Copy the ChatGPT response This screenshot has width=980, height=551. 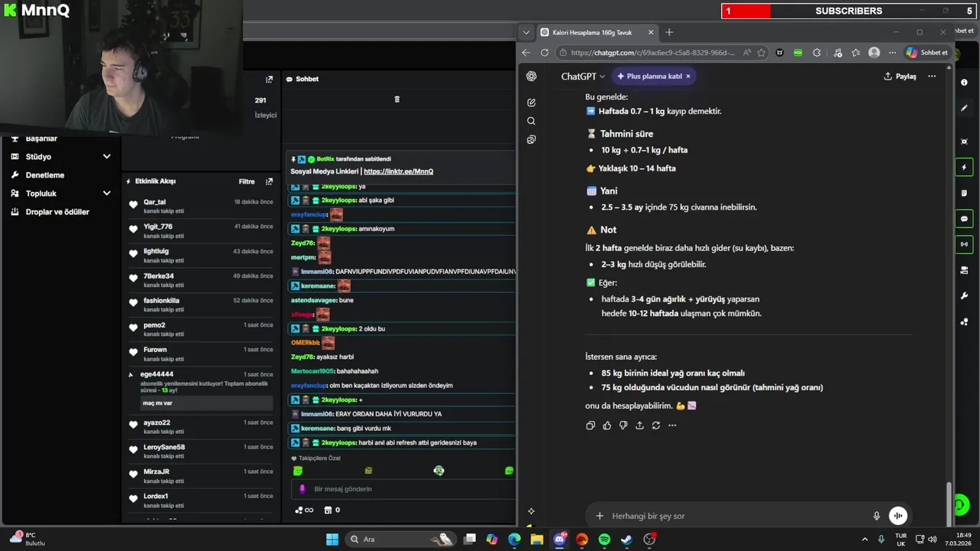click(590, 425)
